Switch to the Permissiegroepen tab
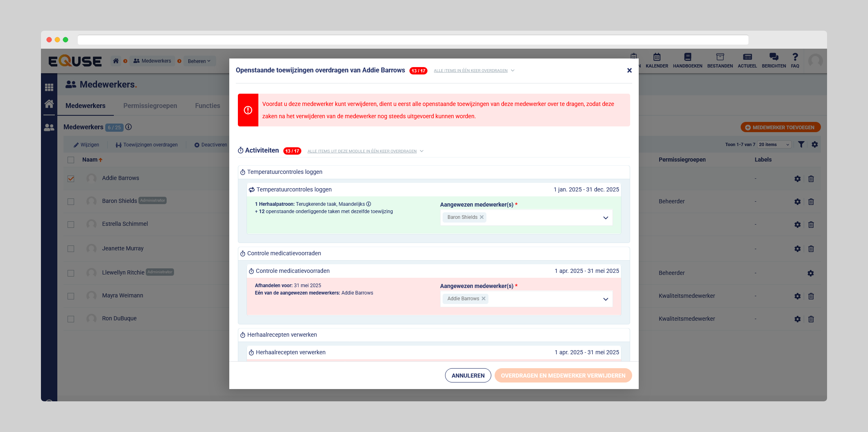868x432 pixels. (150, 106)
